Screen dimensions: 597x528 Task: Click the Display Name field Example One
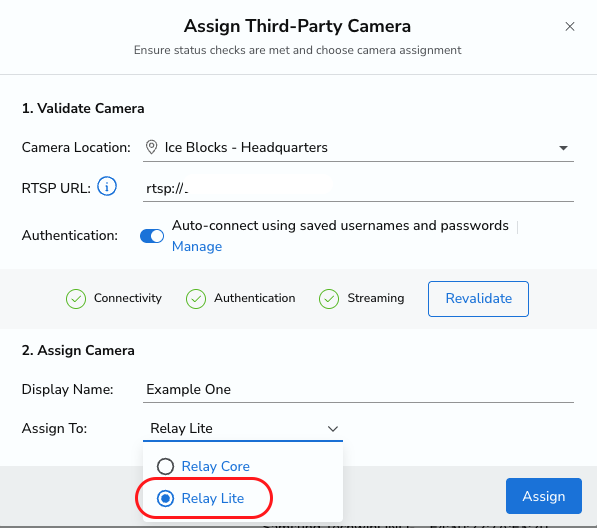click(x=358, y=389)
